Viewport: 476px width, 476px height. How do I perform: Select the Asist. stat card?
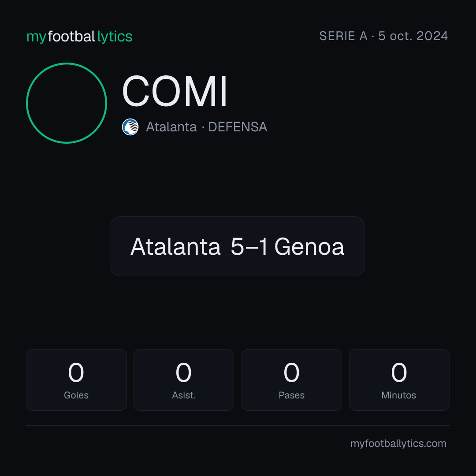click(x=184, y=380)
